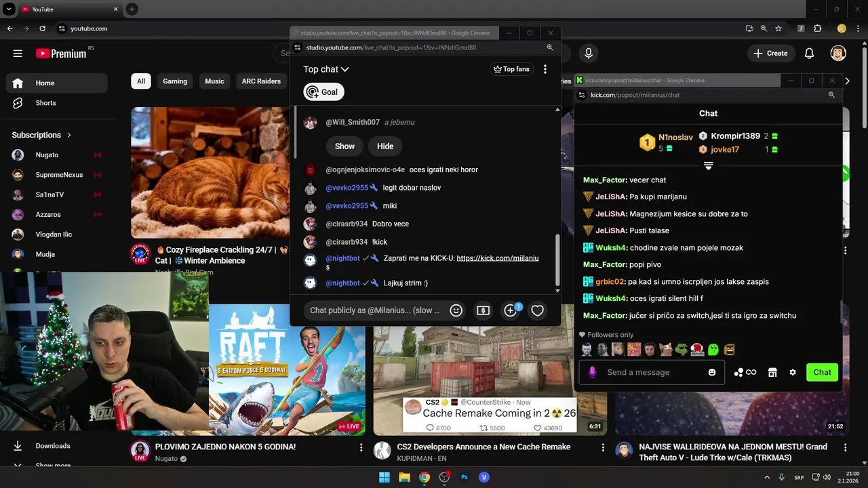Click the emoji picker in YouTube live chat
Screen dimensions: 868x488
[x=456, y=310]
